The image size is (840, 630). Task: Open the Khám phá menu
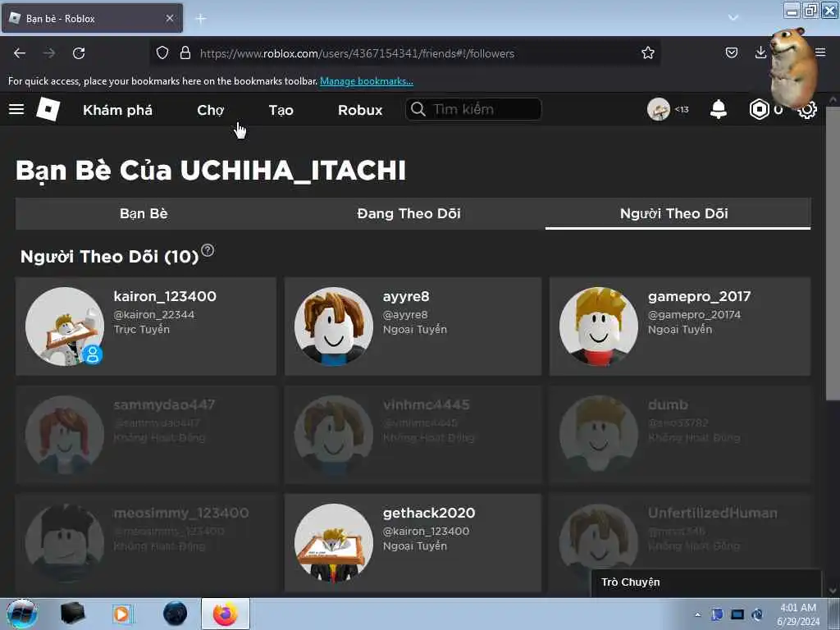click(118, 110)
